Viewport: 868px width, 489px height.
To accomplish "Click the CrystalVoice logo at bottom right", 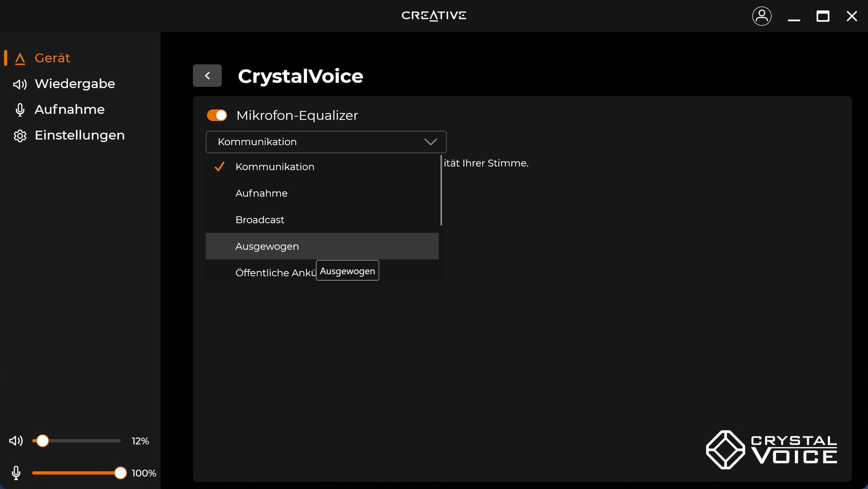I will click(x=772, y=450).
